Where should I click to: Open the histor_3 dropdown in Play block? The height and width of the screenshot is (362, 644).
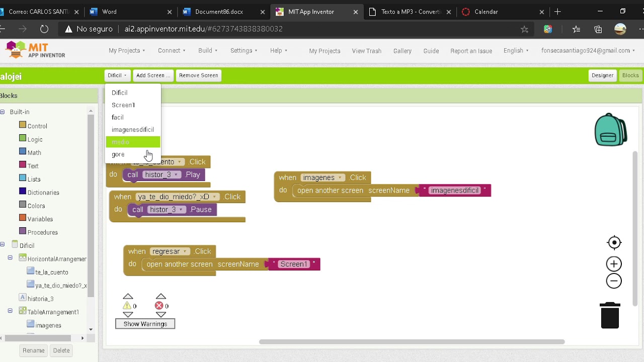click(176, 174)
